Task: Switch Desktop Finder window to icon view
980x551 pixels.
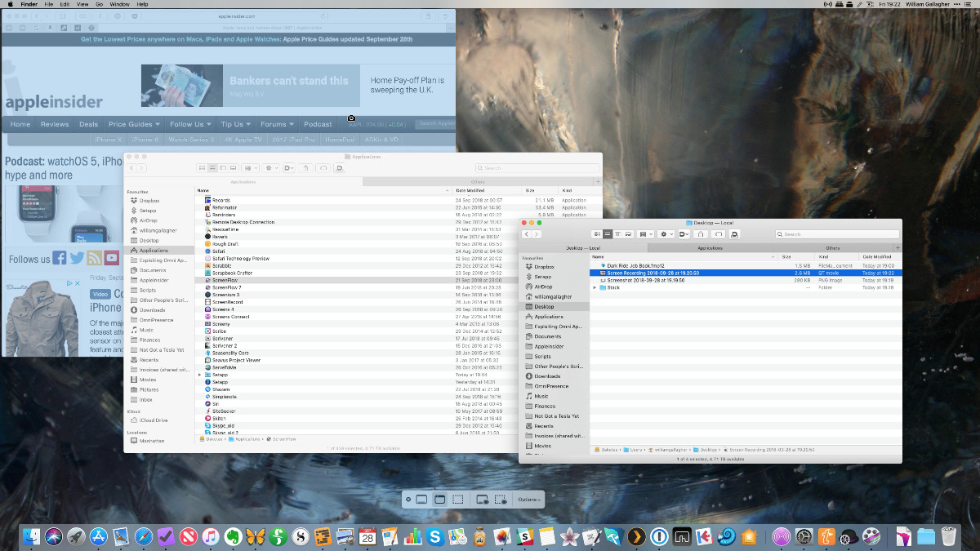Action: 597,234
